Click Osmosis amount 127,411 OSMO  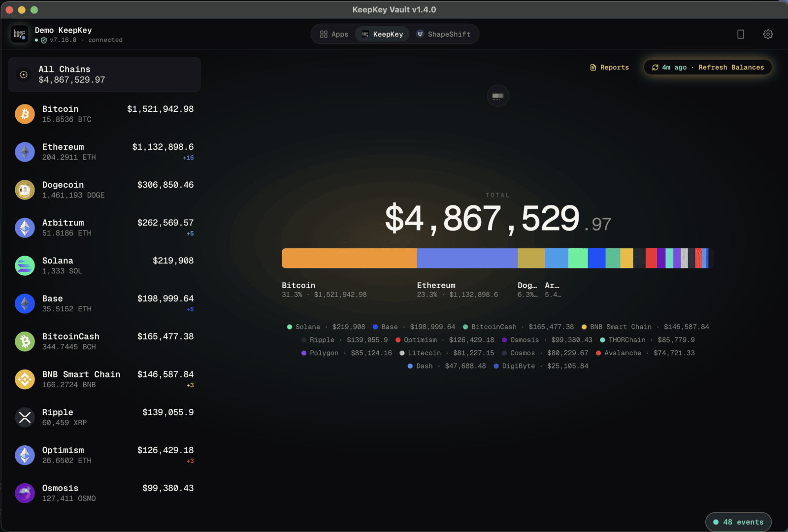click(69, 499)
